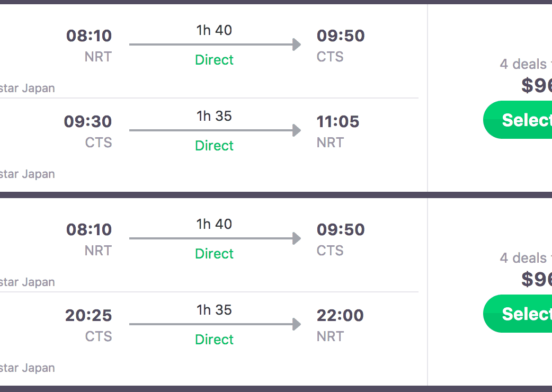Click the Direct label on the 20:25 flight

(215, 340)
